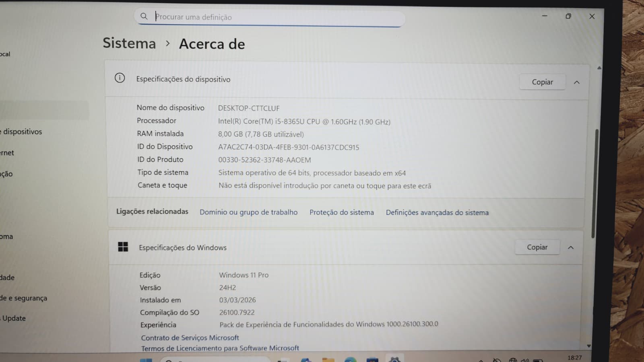Click the product ID 00330-52362-33748-AAOEM
This screenshot has width=644, height=362.
pyautogui.click(x=264, y=160)
